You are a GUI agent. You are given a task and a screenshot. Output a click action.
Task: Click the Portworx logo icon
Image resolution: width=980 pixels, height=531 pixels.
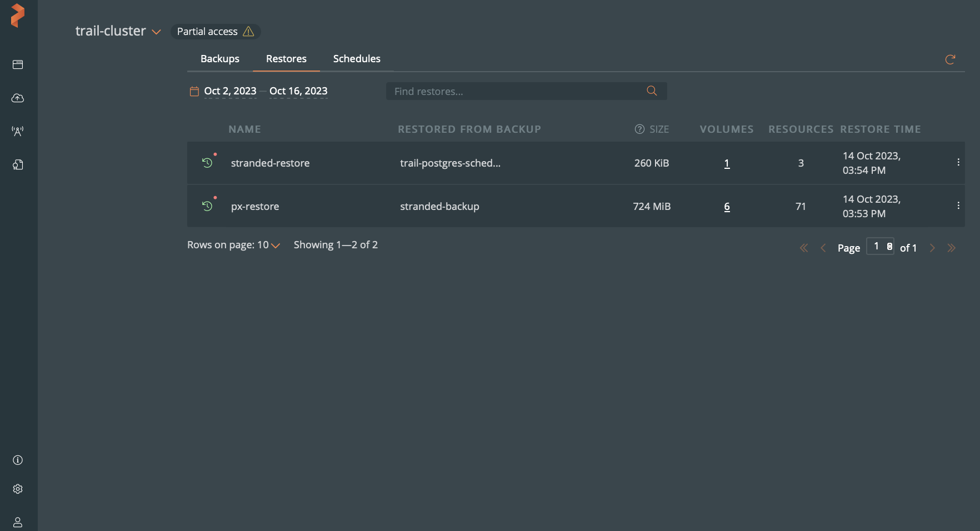tap(18, 16)
